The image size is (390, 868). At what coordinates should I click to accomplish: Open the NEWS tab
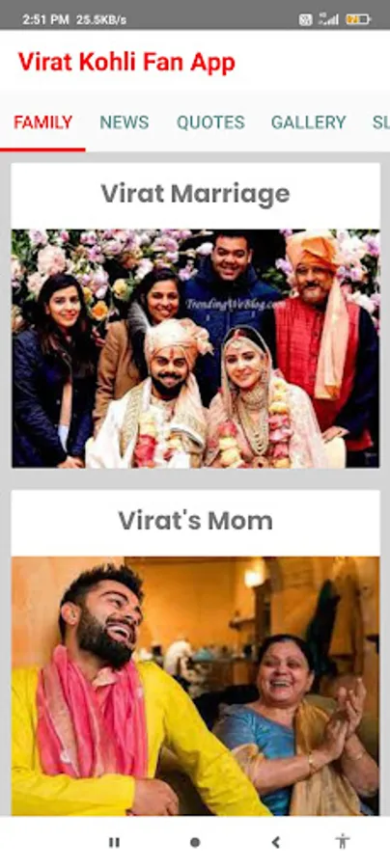(x=125, y=122)
